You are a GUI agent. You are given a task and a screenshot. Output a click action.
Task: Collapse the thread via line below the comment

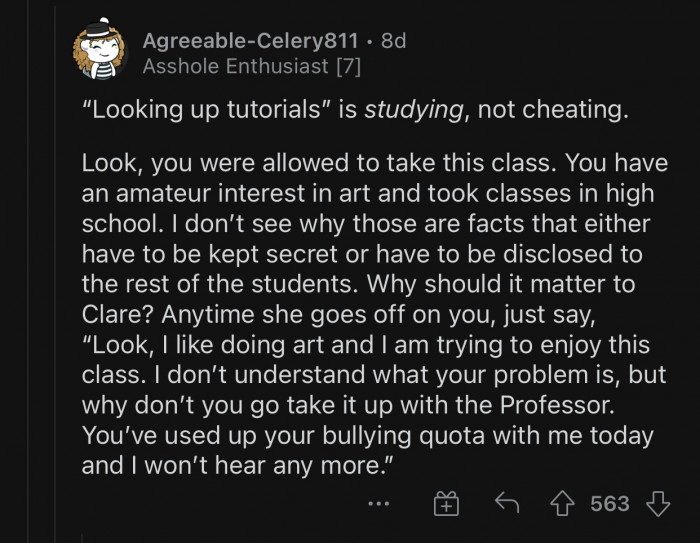pos(83,538)
